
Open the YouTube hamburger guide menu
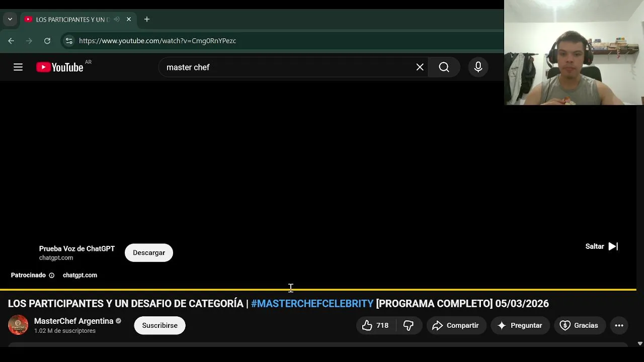[x=18, y=67]
